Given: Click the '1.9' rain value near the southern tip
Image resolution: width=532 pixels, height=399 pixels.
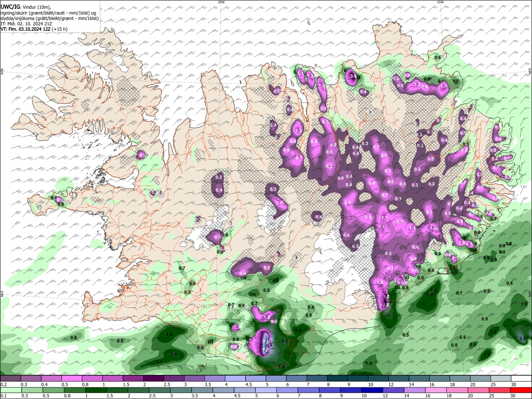Looking at the screenshot, I should click(x=281, y=367).
